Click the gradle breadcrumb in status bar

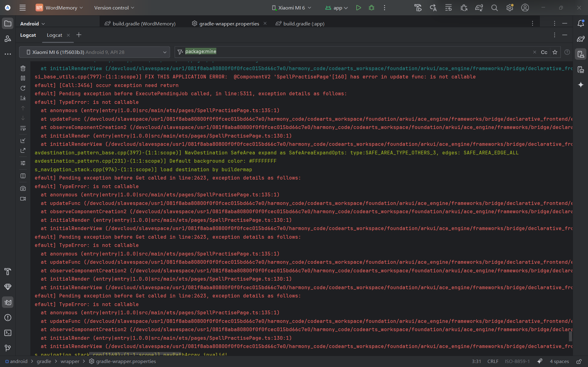[x=44, y=361]
